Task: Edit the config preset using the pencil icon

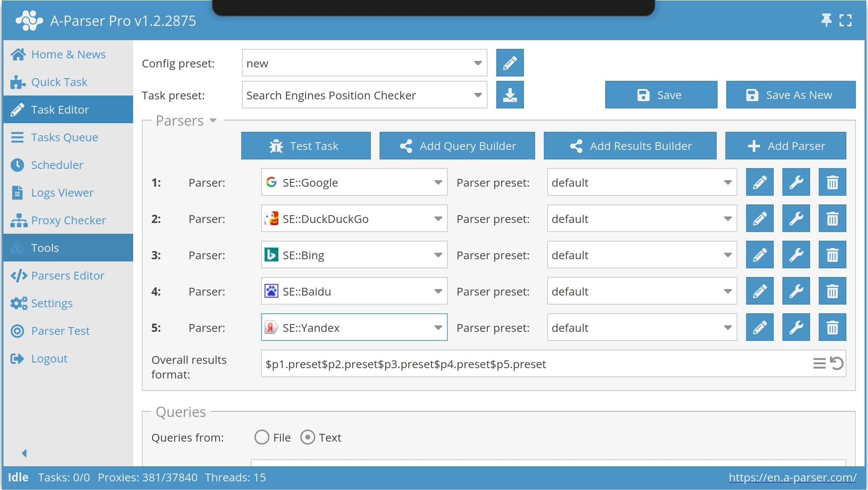Action: click(x=510, y=63)
